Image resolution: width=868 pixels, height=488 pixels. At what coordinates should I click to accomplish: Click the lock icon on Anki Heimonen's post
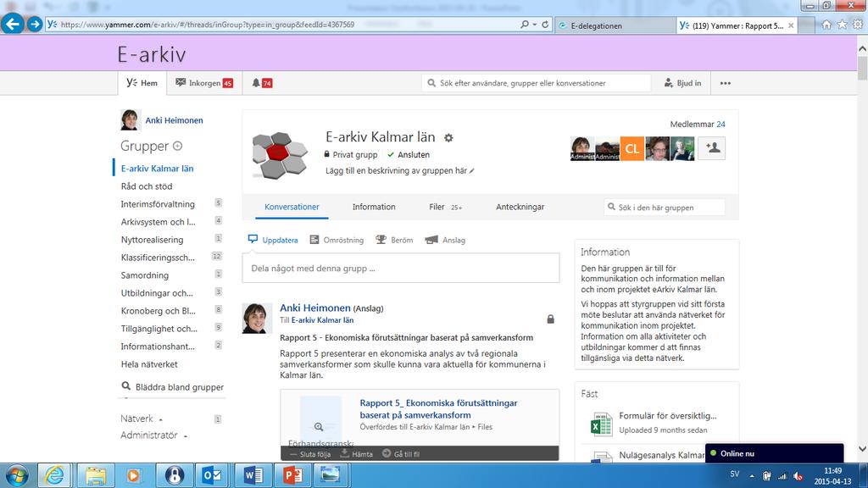tap(550, 319)
